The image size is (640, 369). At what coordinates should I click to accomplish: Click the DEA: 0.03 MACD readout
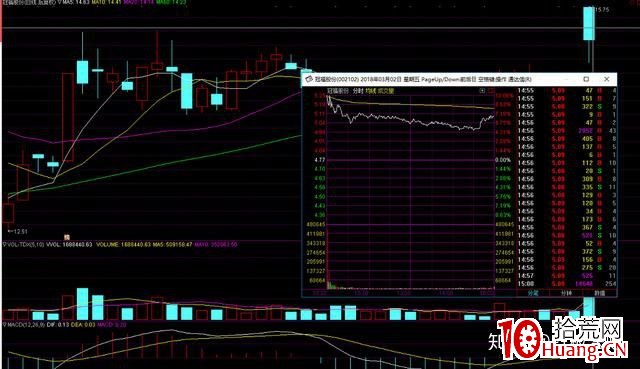pyautogui.click(x=82, y=325)
